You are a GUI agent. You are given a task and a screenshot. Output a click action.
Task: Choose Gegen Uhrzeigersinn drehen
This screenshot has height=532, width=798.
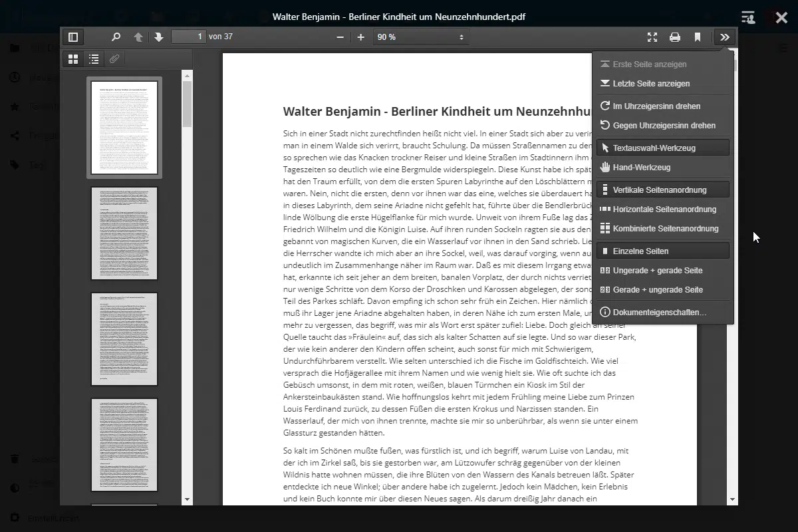(663, 125)
